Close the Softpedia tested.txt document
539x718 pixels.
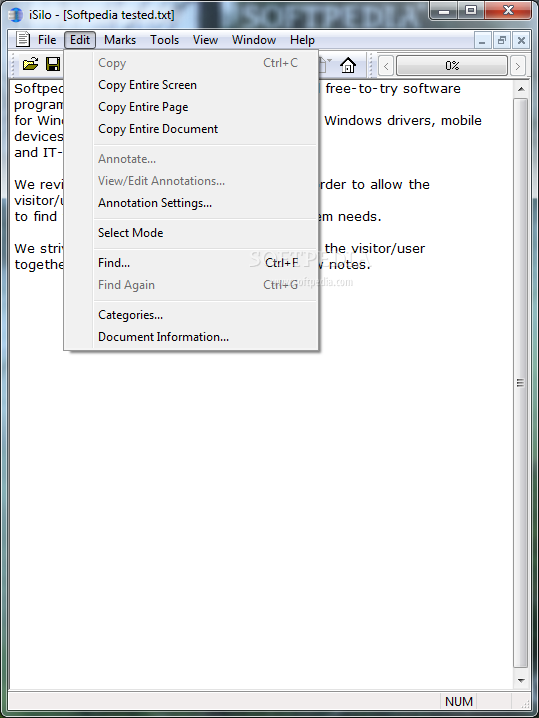521,41
